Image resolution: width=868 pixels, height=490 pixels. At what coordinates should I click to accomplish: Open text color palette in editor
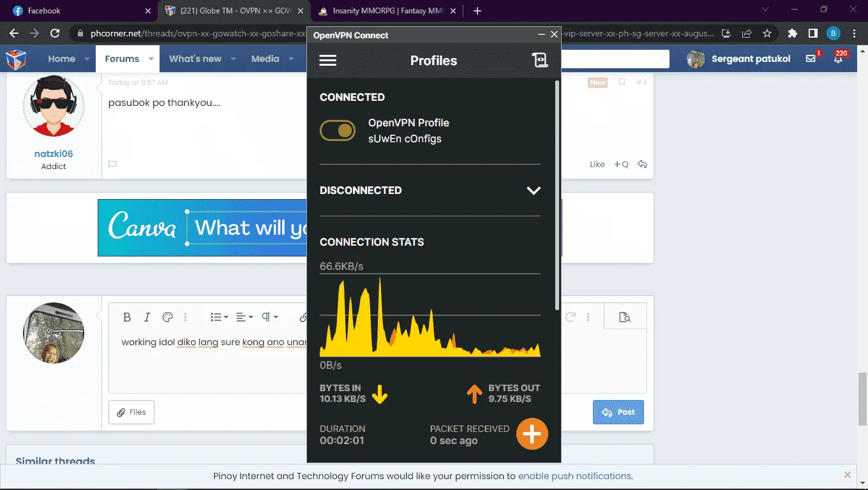167,317
